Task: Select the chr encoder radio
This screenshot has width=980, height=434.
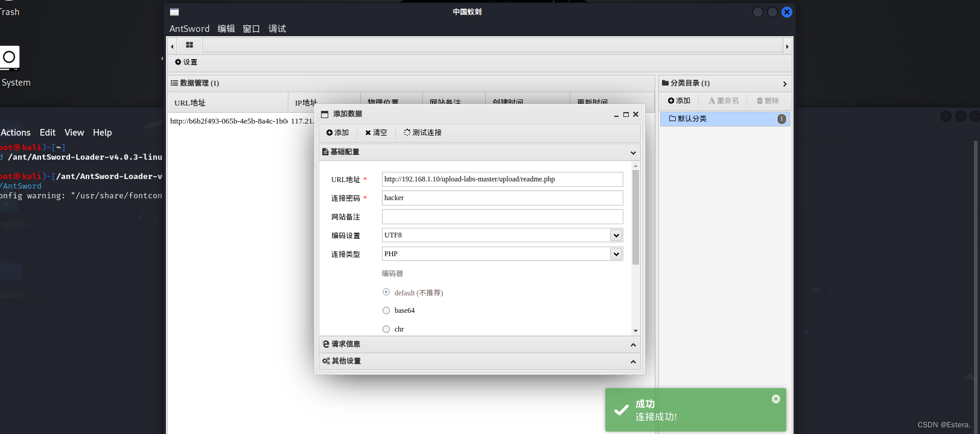Action: coord(386,329)
